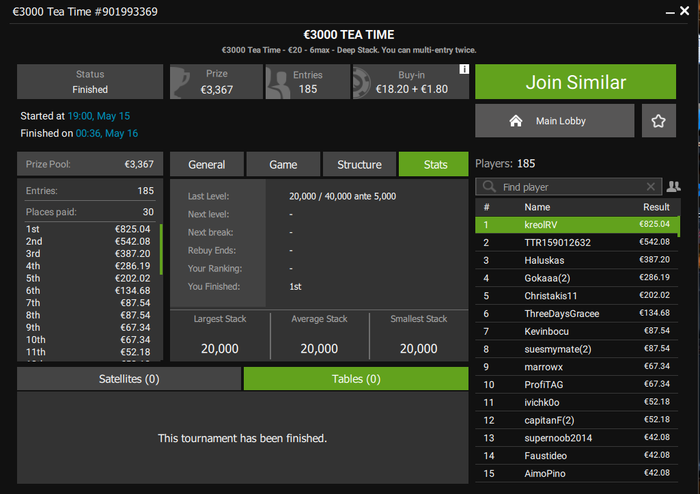
Task: Click the trophy icon in Prize box
Action: click(x=182, y=82)
